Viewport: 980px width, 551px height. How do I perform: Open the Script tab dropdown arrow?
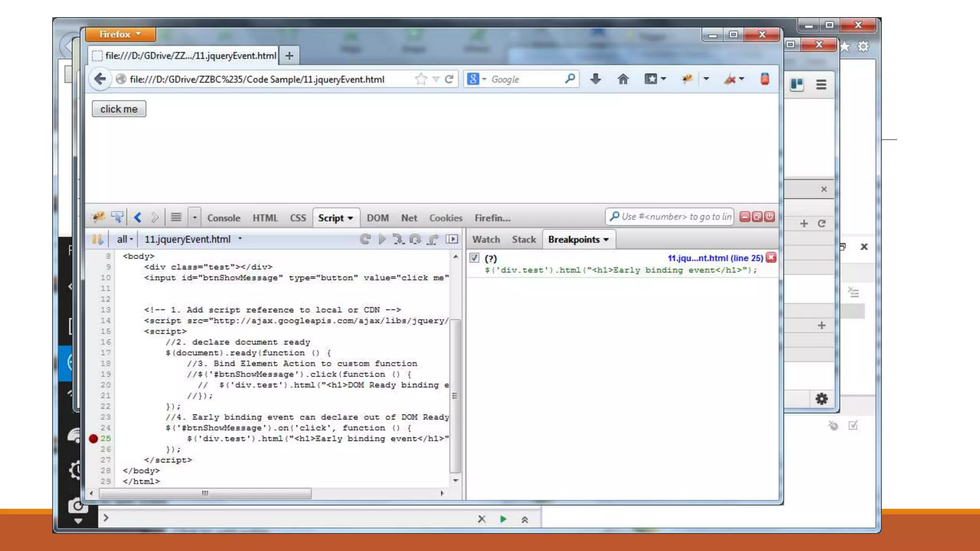click(350, 218)
